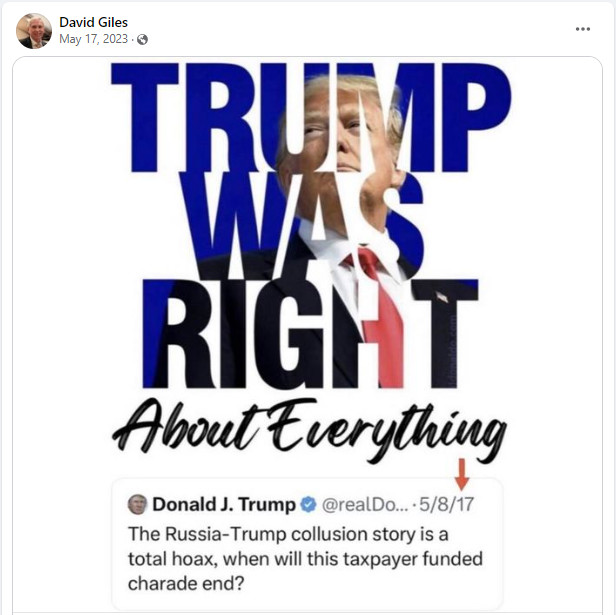Click 'charade end?' line of the tweet
Viewport: 616px width, 615px height.
click(186, 584)
